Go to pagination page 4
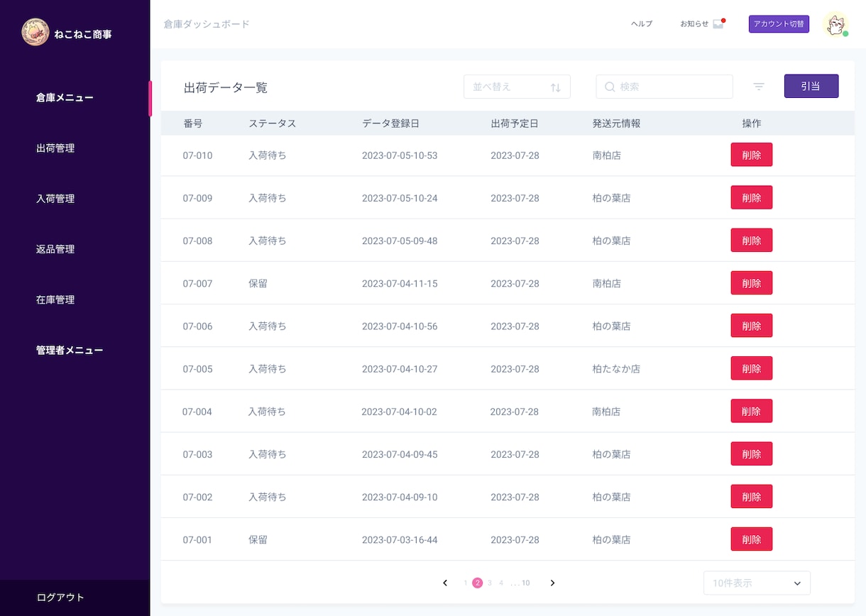Image resolution: width=866 pixels, height=616 pixels. click(x=501, y=583)
